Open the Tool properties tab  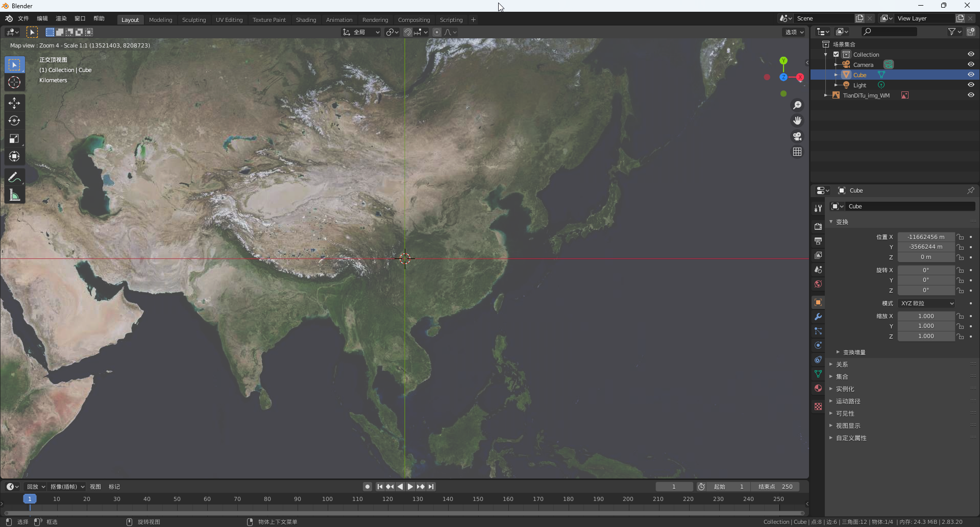[x=818, y=208]
